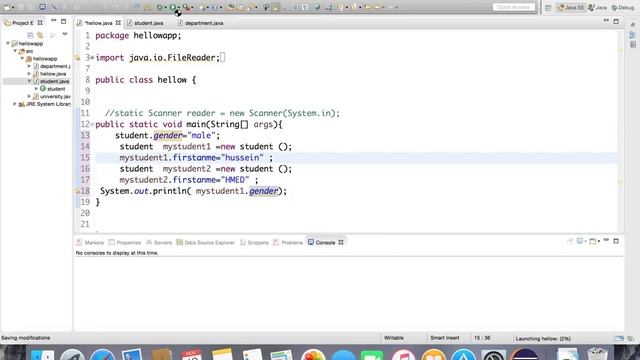Expand the university.java tree node

point(29,96)
